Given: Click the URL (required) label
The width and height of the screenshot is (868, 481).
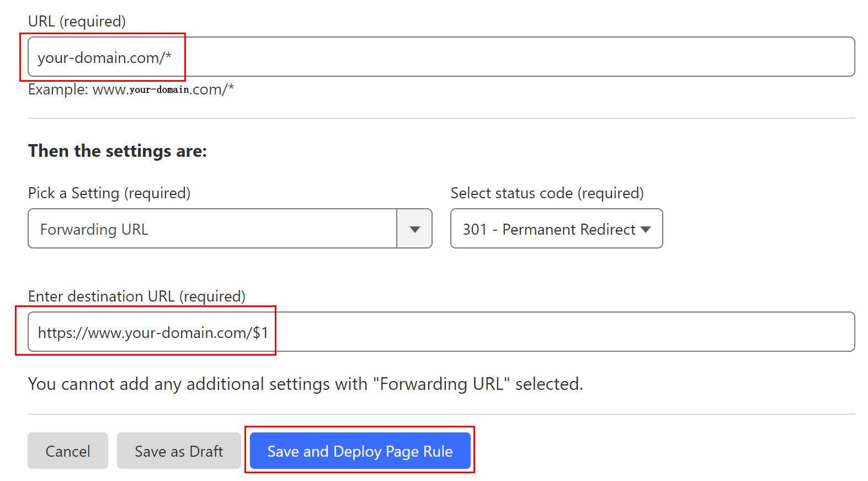Looking at the screenshot, I should 77,21.
